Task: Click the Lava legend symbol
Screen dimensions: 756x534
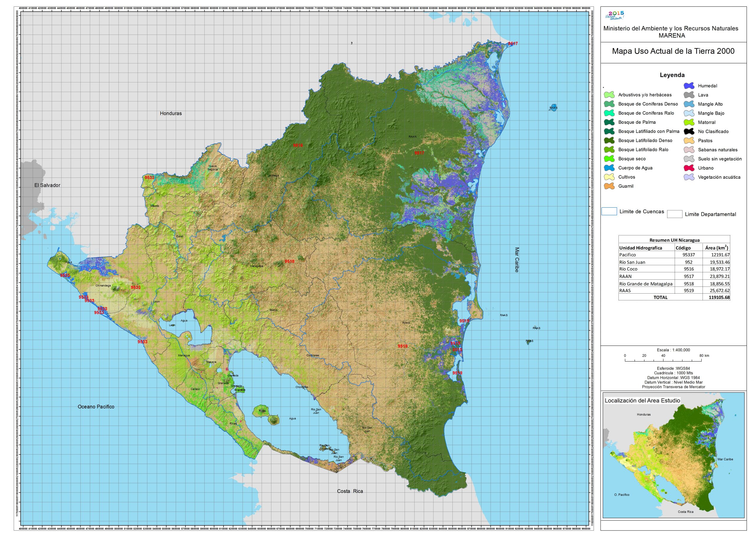Action: tap(689, 95)
